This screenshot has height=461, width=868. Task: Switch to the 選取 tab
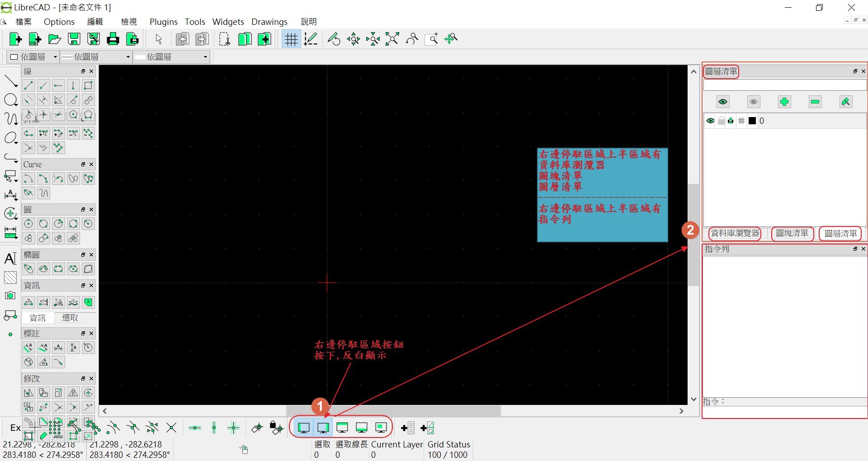pos(70,318)
